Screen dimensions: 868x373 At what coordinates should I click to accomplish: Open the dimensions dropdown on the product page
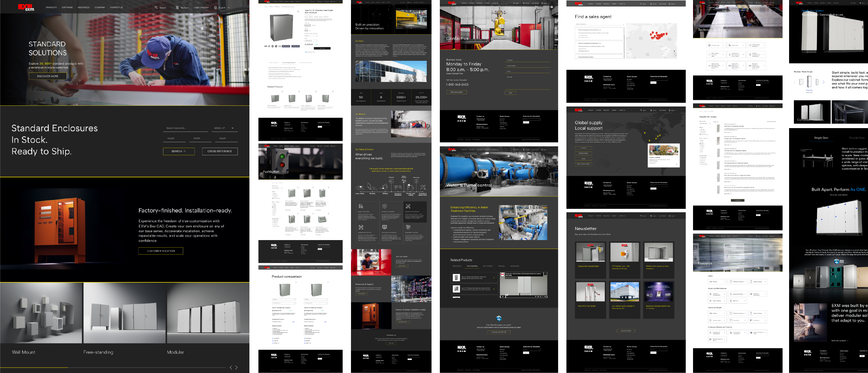tap(311, 36)
